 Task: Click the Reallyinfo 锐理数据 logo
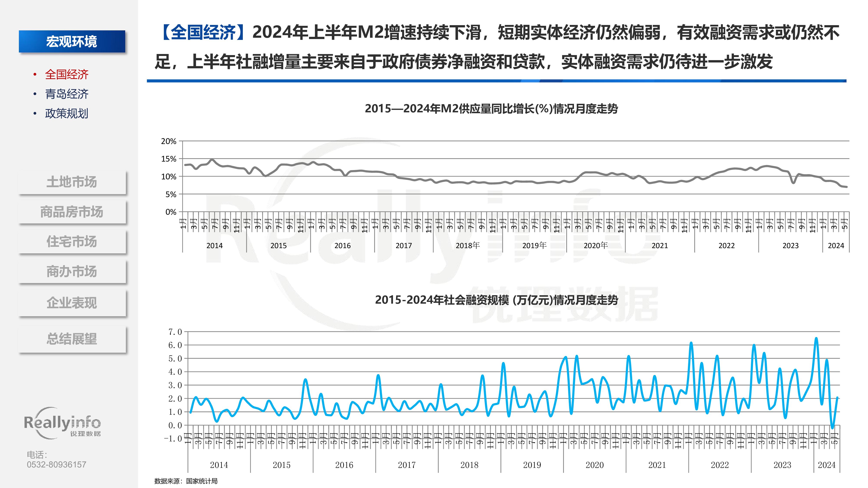pyautogui.click(x=62, y=423)
